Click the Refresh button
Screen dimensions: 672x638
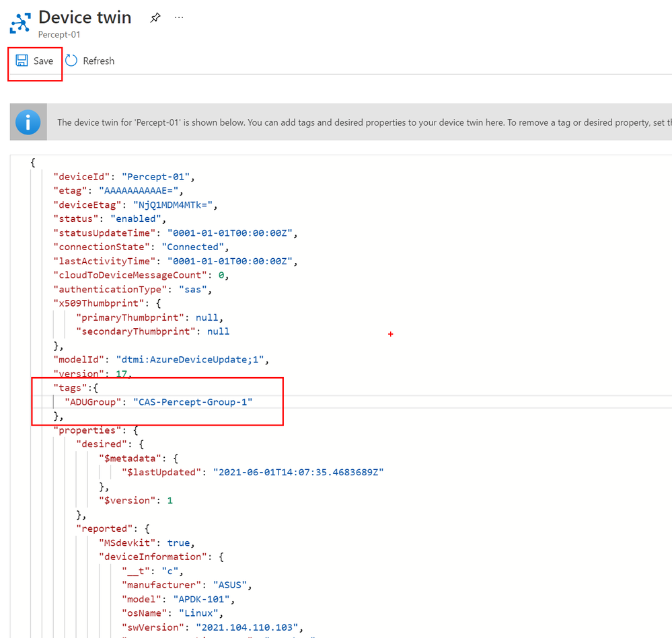point(90,61)
